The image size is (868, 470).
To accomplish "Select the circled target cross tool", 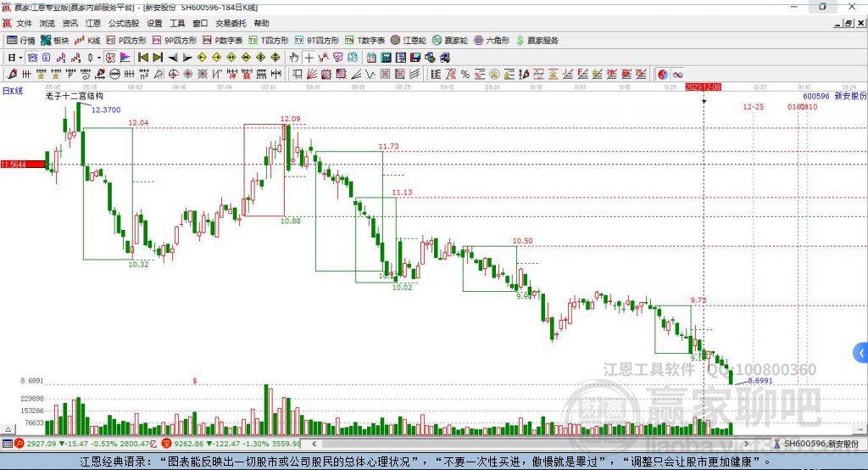I will click(x=173, y=74).
